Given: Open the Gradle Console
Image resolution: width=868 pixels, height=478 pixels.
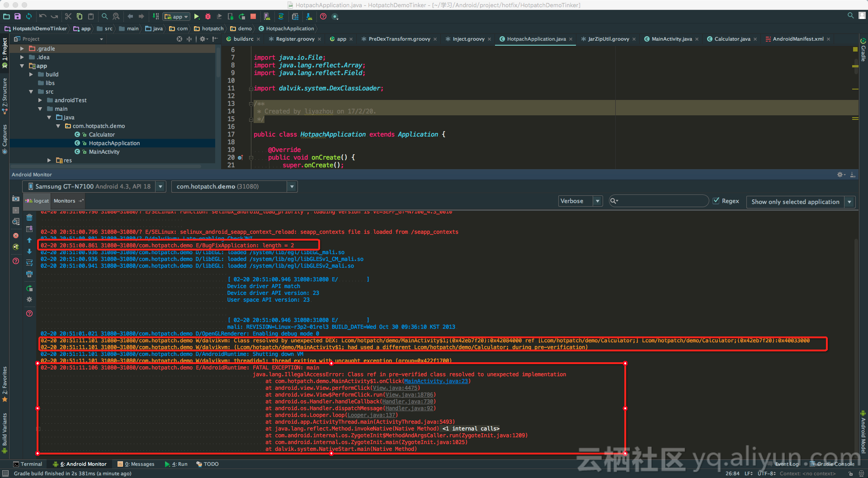Looking at the screenshot, I should pos(832,464).
